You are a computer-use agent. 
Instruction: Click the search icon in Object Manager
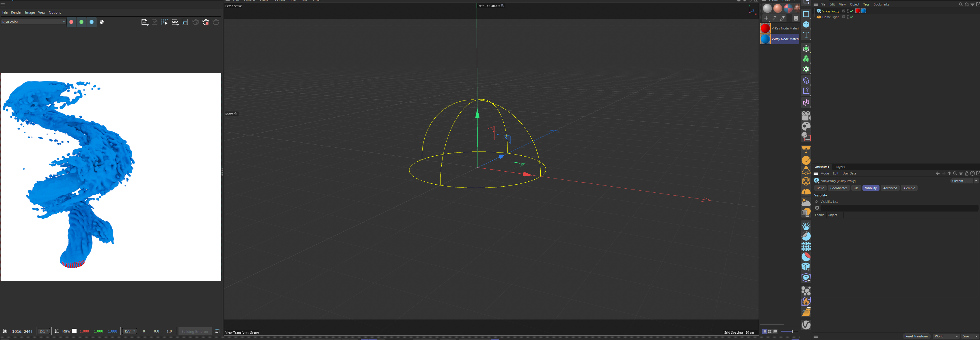click(961, 5)
